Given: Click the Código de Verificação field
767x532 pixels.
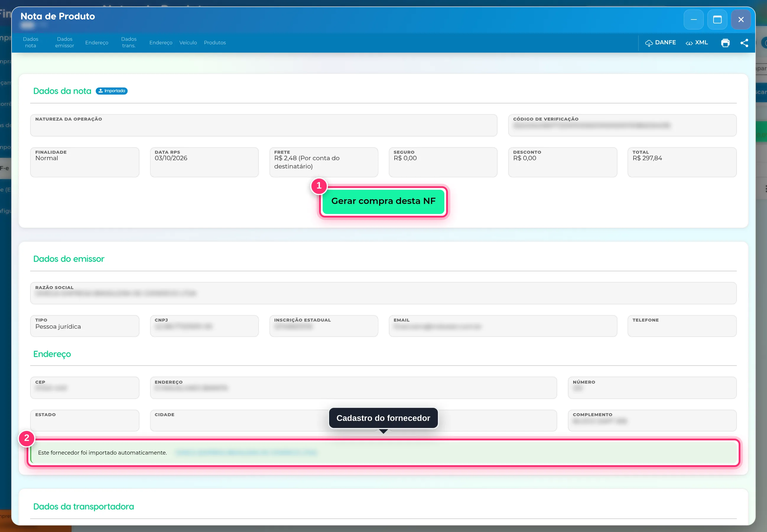Looking at the screenshot, I should point(622,125).
